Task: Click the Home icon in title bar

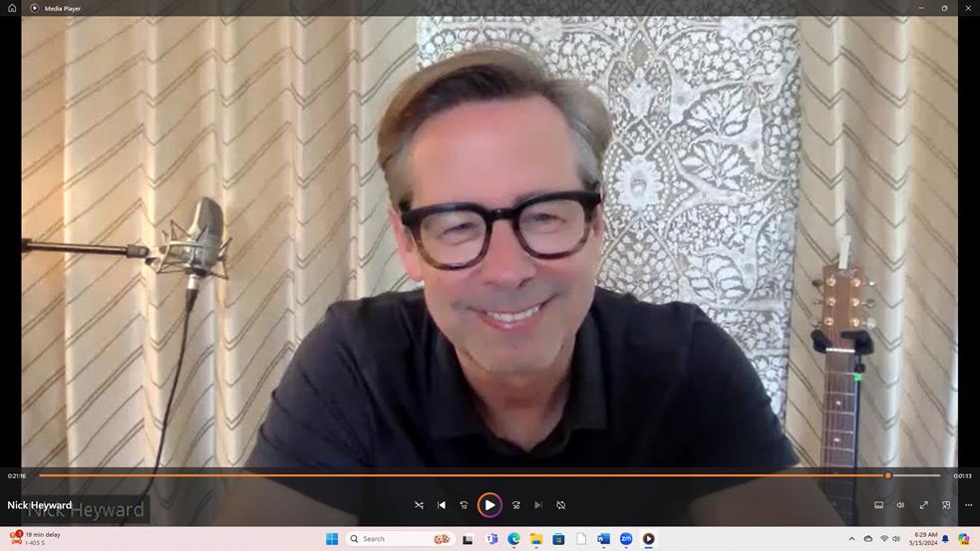Action: coord(12,8)
